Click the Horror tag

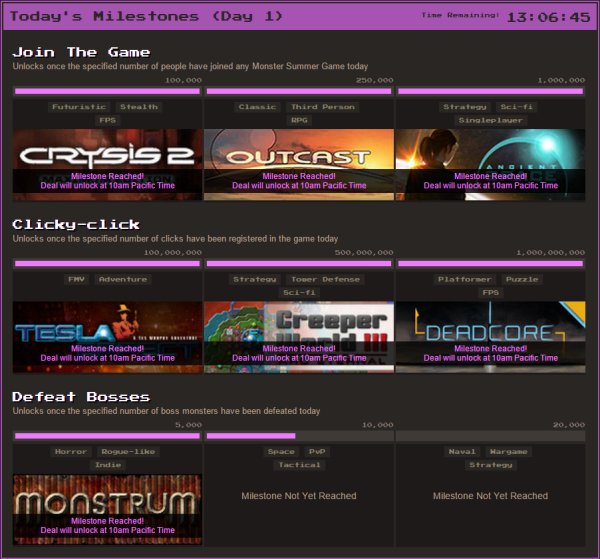[x=71, y=452]
